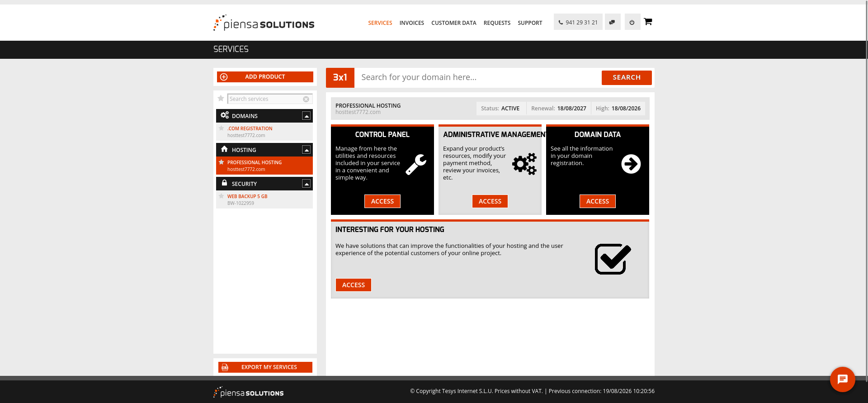
Task: Select Professional Hosting in sidebar
Action: (264, 166)
